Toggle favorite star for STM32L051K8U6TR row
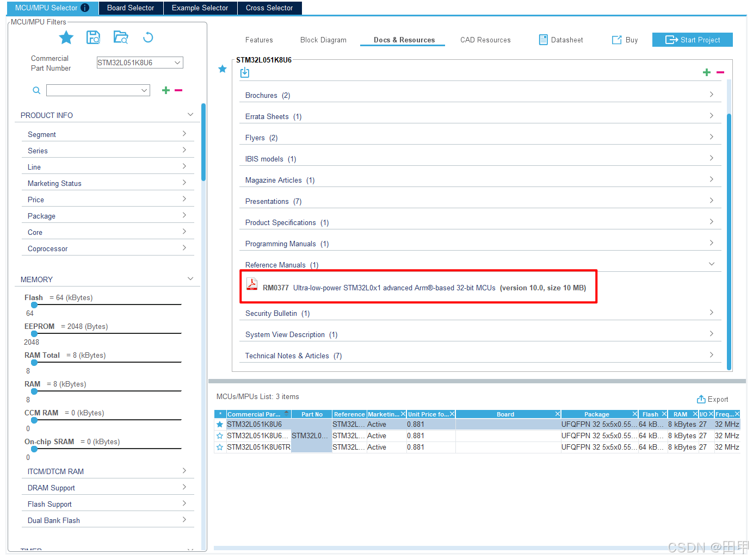The width and height of the screenshot is (753, 560). 220,447
